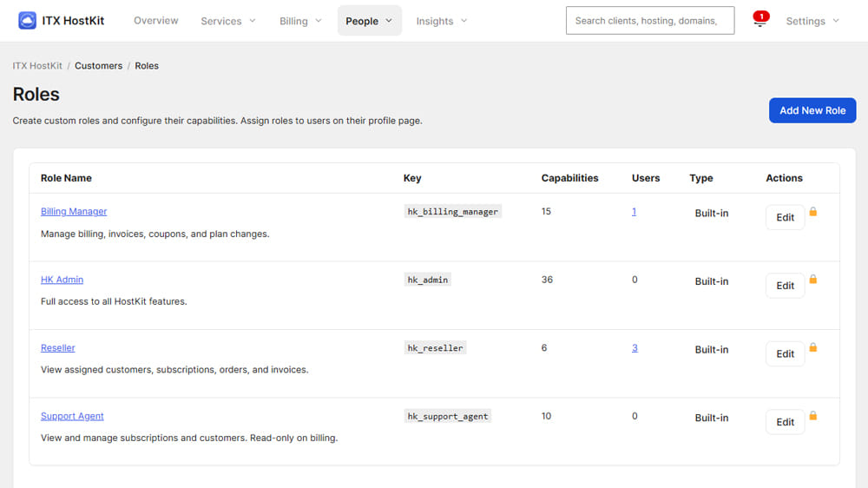
Task: Expand the Insights menu chevron
Action: point(464,21)
